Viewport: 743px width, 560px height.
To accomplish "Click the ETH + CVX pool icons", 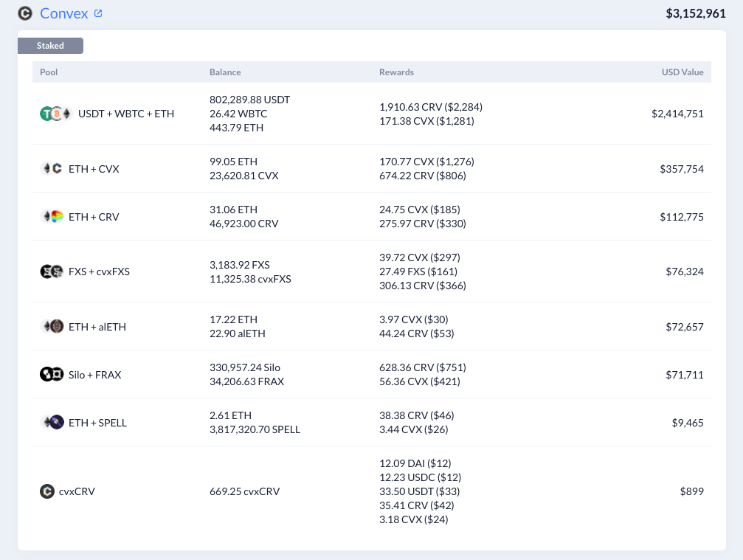I will pyautogui.click(x=52, y=169).
